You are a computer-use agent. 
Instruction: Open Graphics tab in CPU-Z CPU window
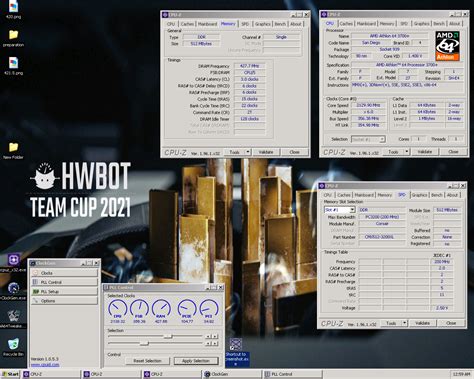pos(421,23)
